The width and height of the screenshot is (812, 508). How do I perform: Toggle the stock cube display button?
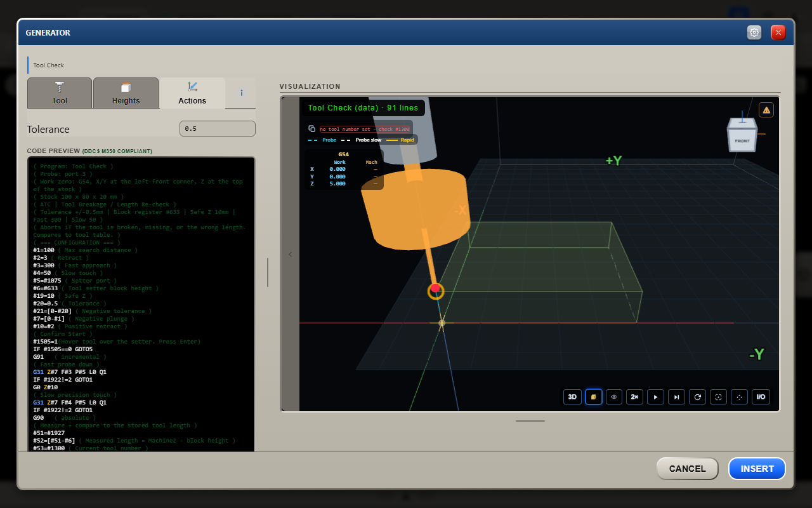(593, 397)
